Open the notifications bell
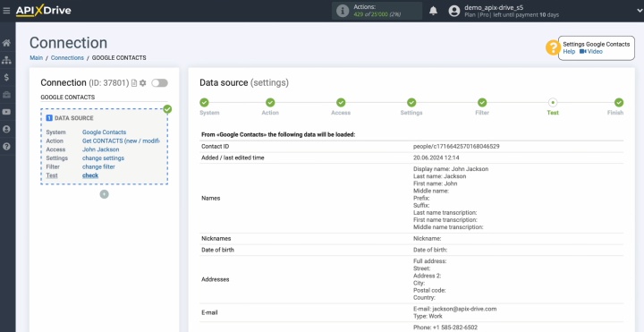 (x=433, y=11)
